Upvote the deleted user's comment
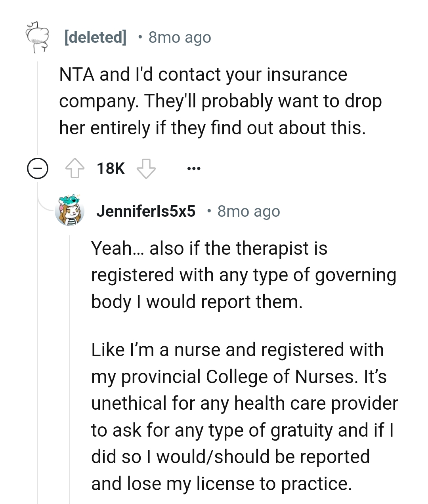 (75, 169)
